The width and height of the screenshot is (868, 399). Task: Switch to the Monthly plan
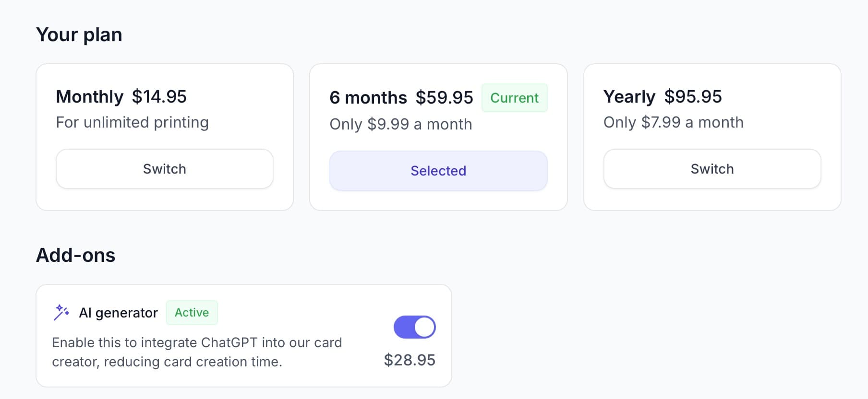point(164,169)
